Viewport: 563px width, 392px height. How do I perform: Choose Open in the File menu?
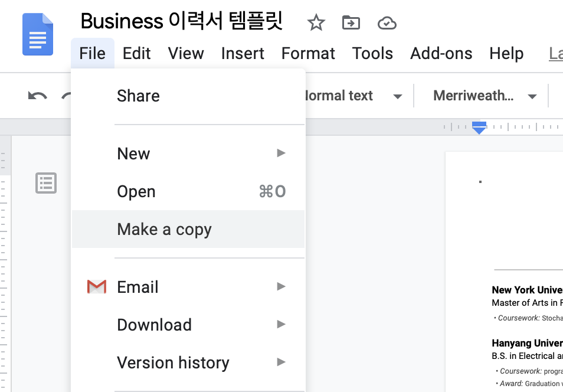188,191
